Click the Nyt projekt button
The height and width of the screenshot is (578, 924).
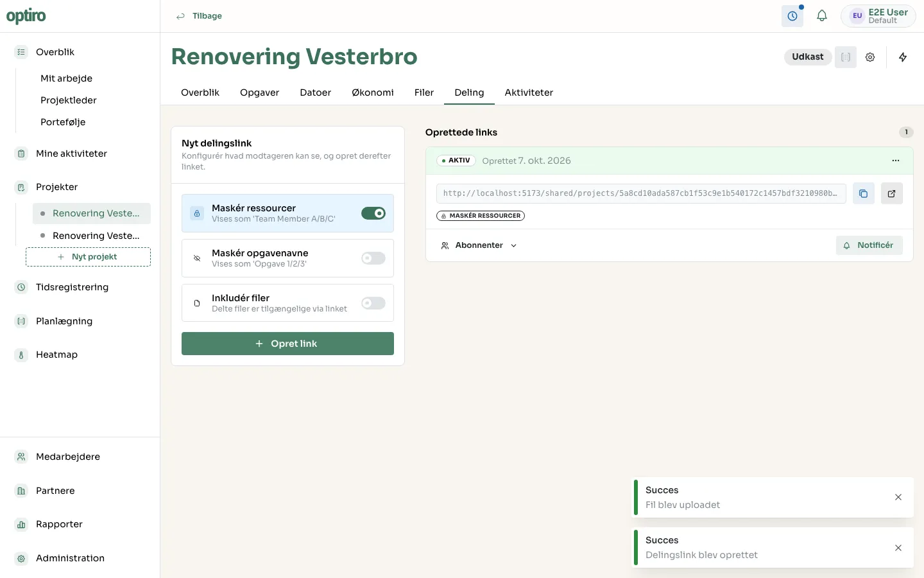(x=89, y=257)
